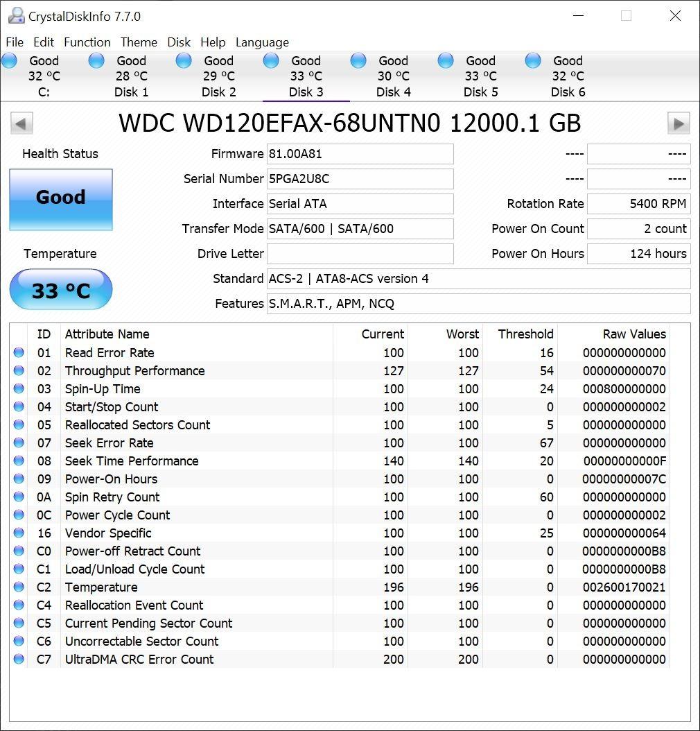Go to next disk with right arrow

coord(679,123)
